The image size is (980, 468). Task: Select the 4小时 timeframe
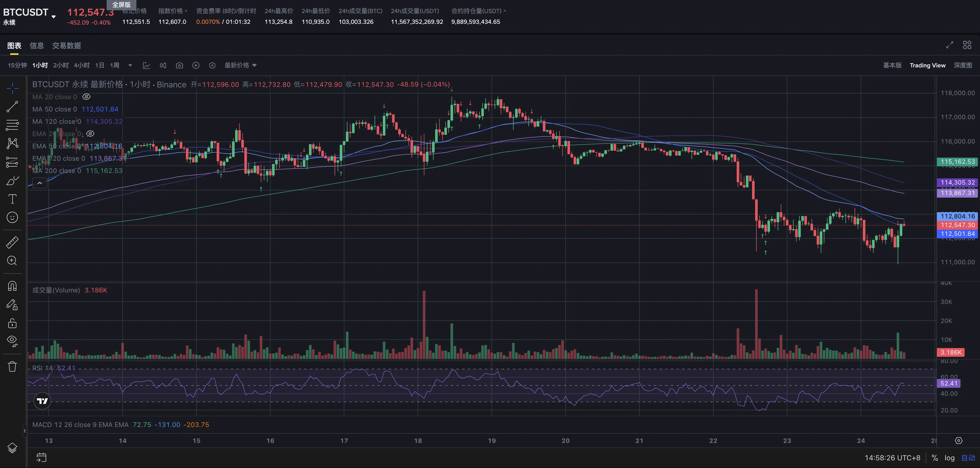coord(82,65)
